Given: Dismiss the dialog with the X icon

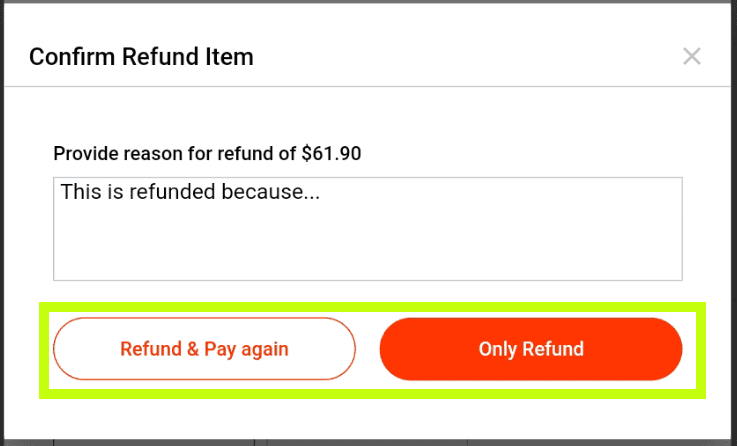Looking at the screenshot, I should [x=691, y=56].
